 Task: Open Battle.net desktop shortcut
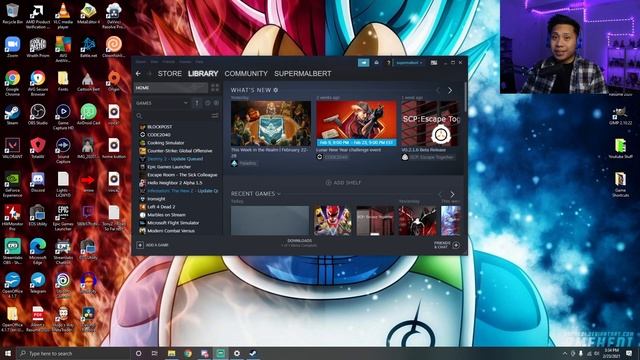88,47
